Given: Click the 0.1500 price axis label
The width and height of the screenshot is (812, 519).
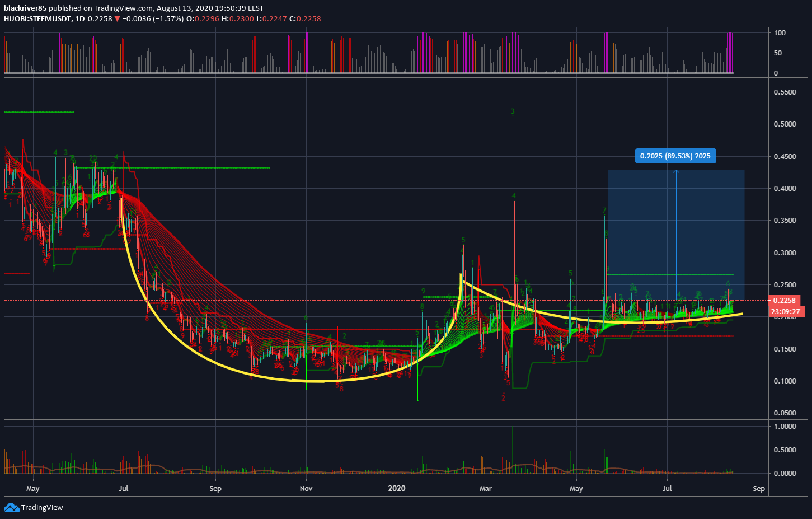Looking at the screenshot, I should (785, 349).
